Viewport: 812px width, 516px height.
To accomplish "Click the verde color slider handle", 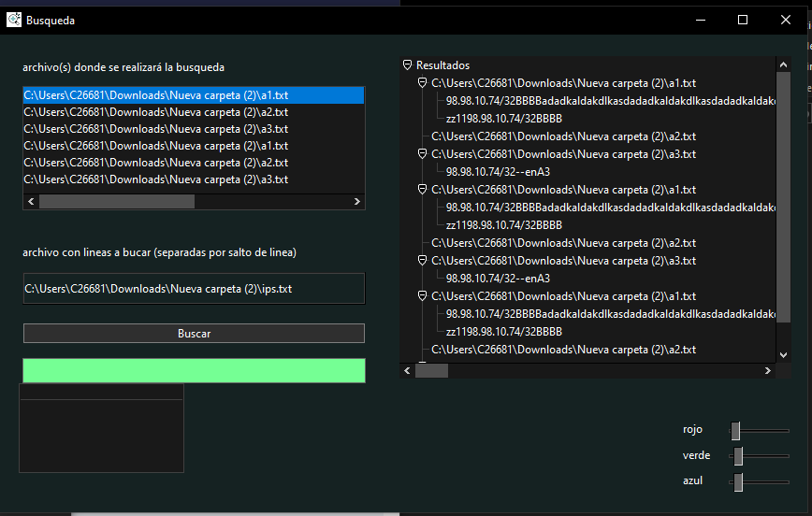I will pyautogui.click(x=738, y=456).
